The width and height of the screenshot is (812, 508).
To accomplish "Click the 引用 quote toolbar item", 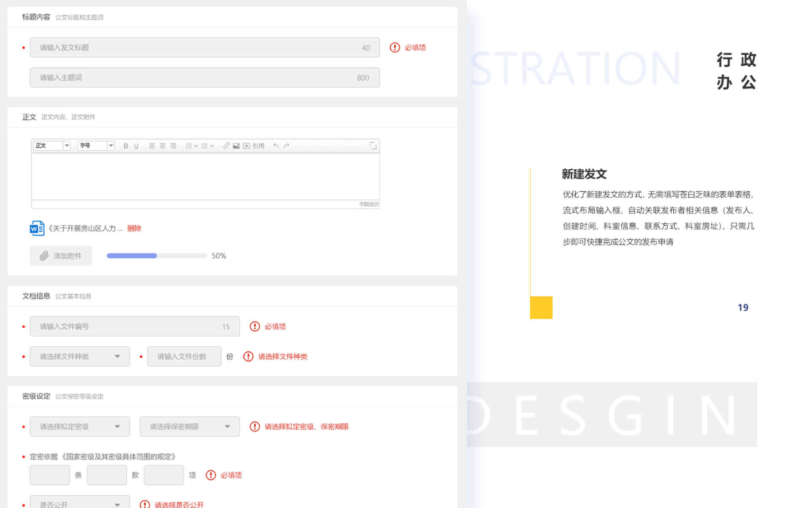I will tap(258, 146).
